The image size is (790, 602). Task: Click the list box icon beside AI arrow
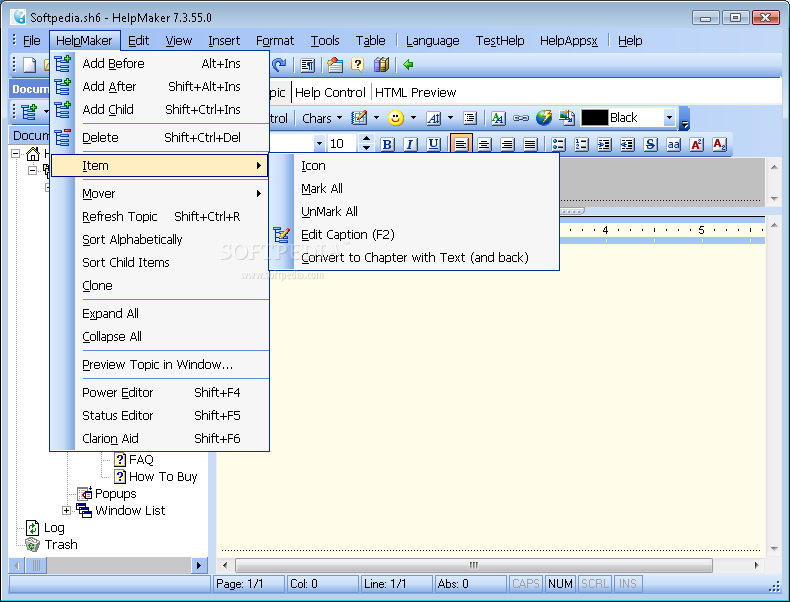click(x=470, y=118)
